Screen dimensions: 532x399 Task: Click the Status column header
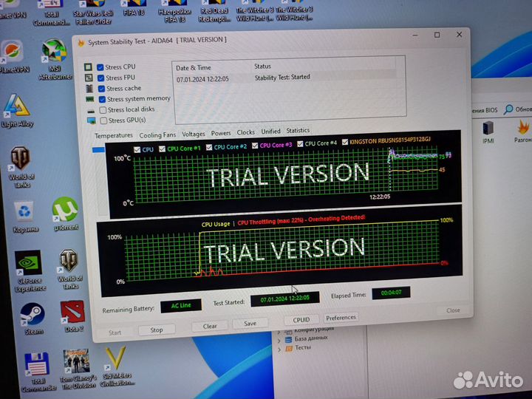point(262,66)
